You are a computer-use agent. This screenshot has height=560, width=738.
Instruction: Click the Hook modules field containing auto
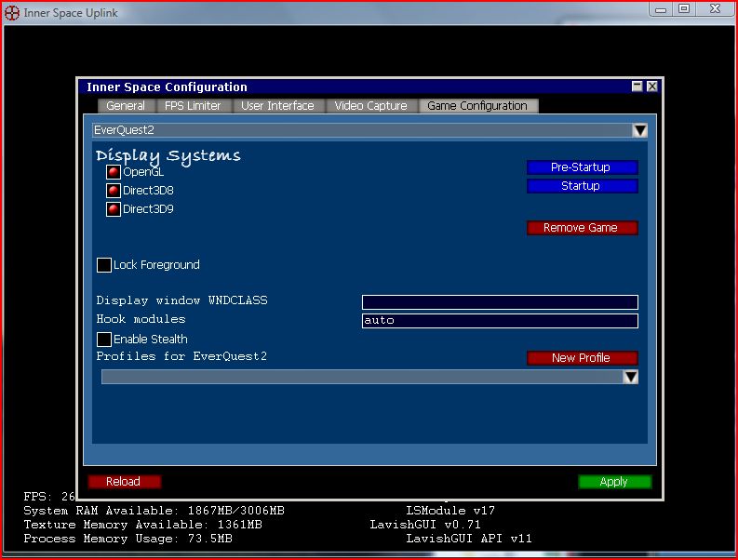[500, 321]
